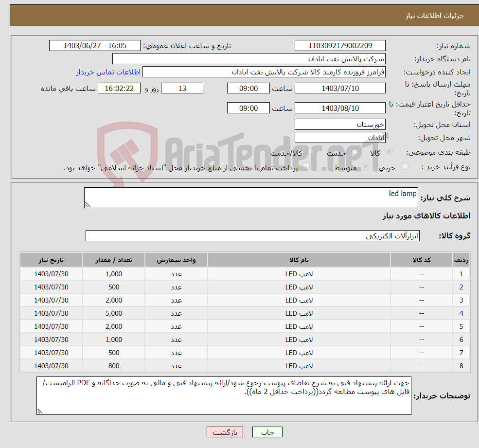Click quantity 5,000 in row 4
Image resolution: width=479 pixels, height=448 pixels.
[114, 313]
